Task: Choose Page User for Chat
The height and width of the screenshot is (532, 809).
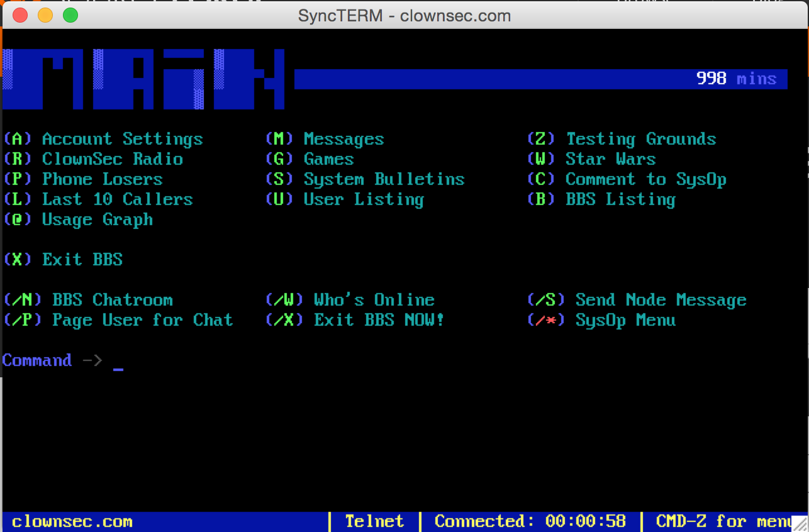Action: tap(119, 320)
